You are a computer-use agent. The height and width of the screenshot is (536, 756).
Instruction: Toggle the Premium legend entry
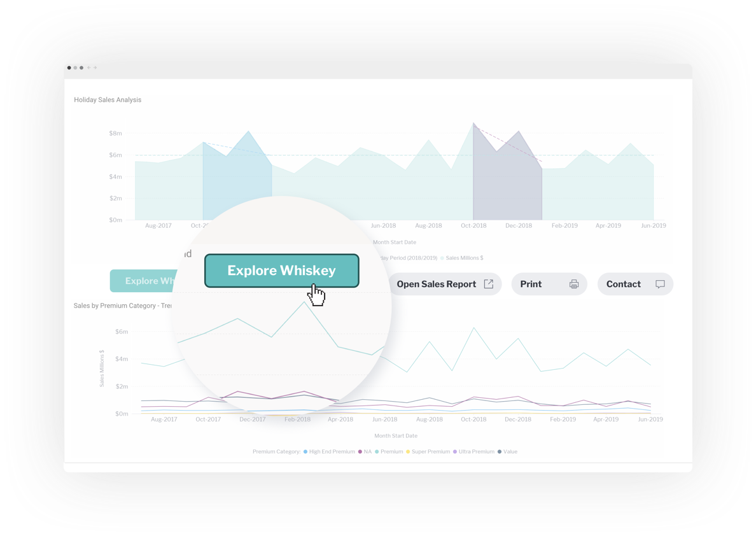(389, 451)
